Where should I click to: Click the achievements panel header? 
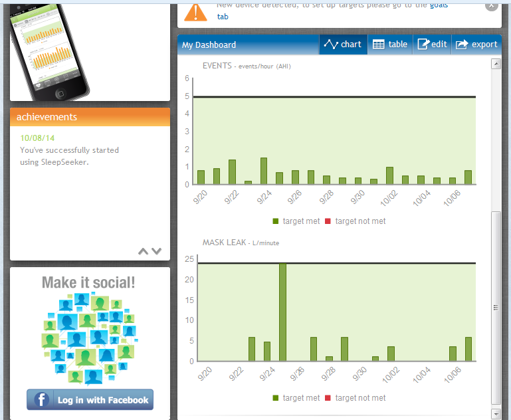[90, 117]
